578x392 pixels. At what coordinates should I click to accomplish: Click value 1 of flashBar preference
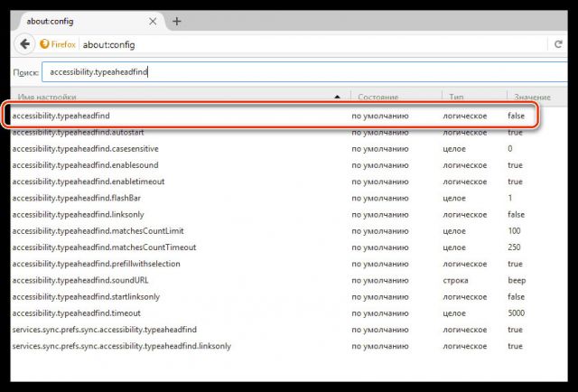(509, 198)
